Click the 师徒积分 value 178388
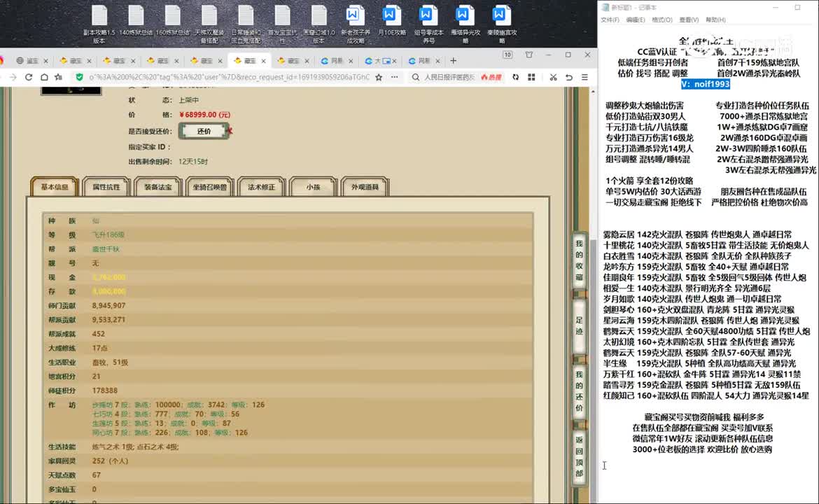 click(104, 390)
